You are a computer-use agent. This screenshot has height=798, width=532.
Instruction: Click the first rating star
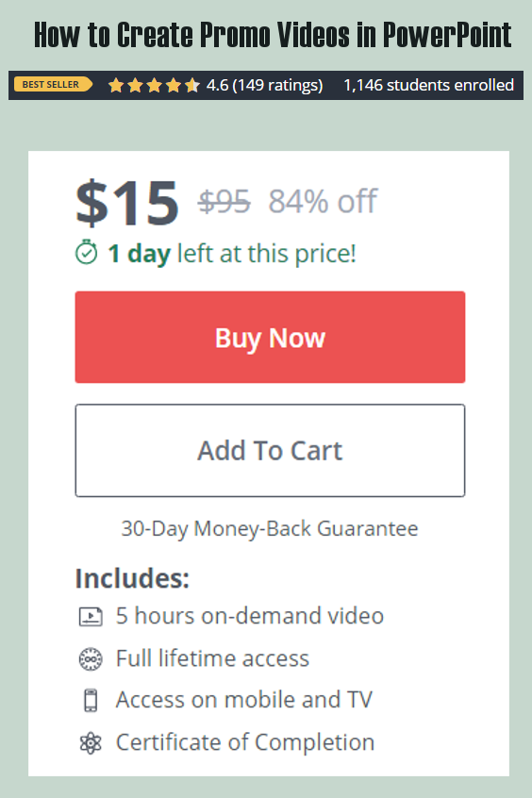click(x=116, y=85)
